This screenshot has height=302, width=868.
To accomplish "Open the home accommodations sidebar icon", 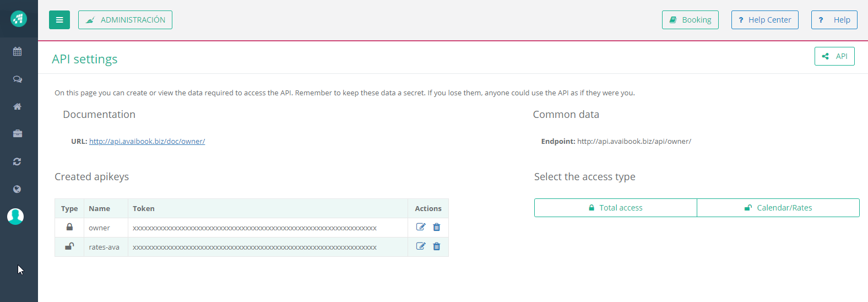I will (x=18, y=106).
